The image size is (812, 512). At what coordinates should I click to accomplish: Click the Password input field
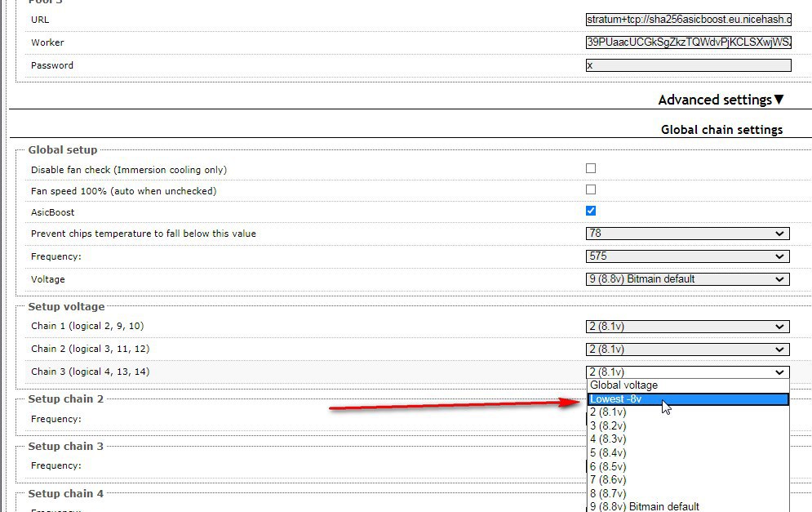[688, 65]
